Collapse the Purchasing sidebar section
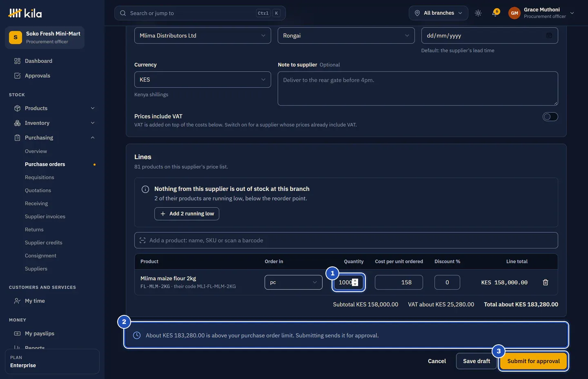Viewport: 588px width, 379px height. point(54,137)
